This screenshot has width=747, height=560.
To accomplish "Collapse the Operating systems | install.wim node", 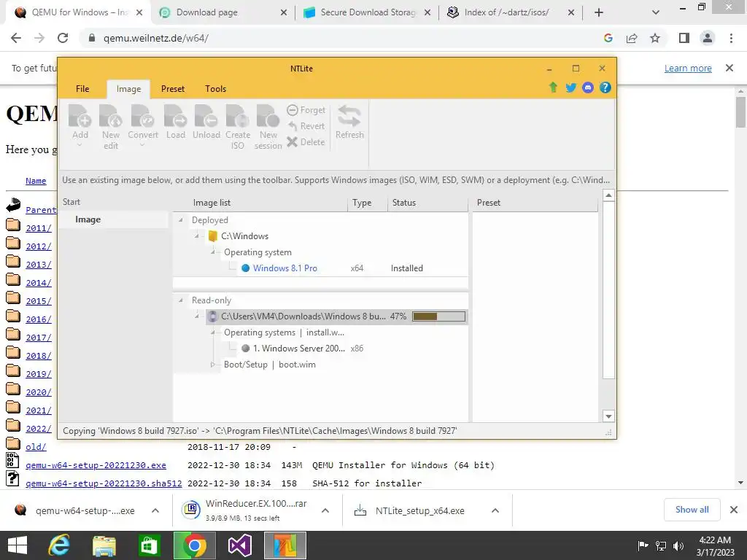I will click(x=213, y=332).
